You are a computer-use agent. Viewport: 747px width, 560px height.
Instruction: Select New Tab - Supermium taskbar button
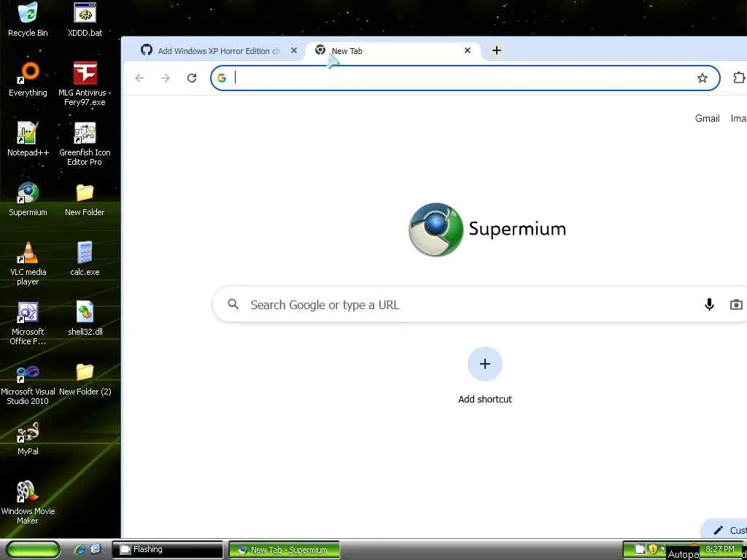point(285,550)
